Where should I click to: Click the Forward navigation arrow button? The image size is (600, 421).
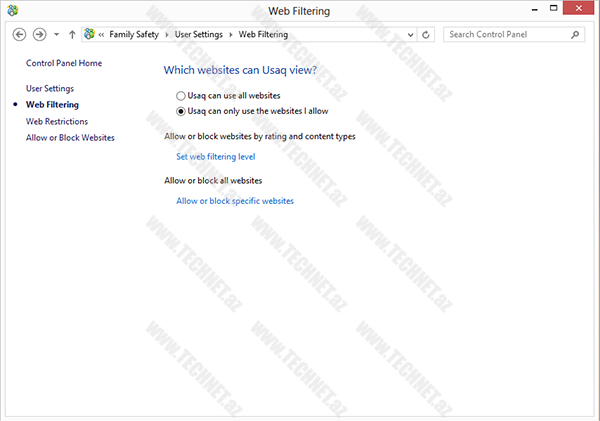40,34
